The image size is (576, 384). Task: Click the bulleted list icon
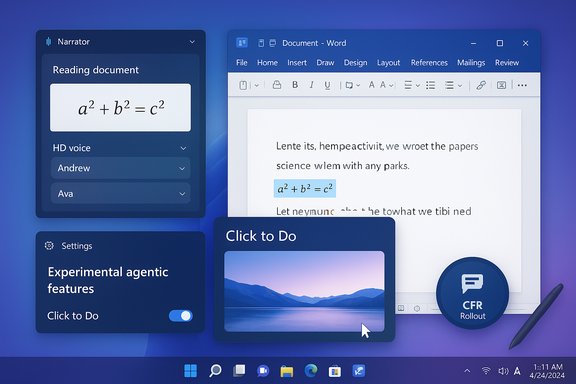[x=431, y=85]
